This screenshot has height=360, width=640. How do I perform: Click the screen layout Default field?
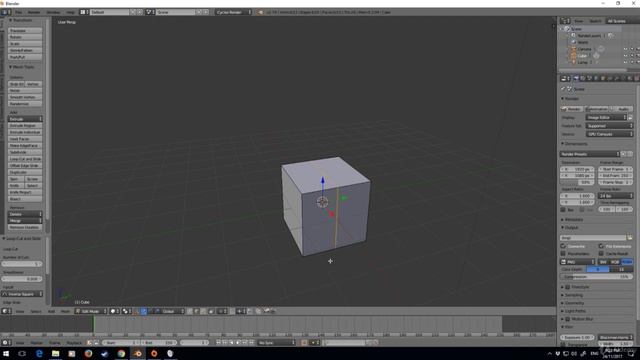pyautogui.click(x=109, y=12)
